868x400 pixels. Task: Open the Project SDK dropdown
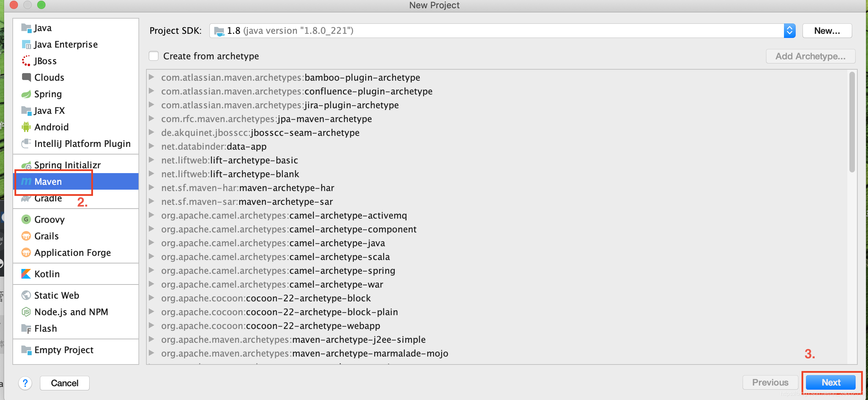click(x=789, y=31)
